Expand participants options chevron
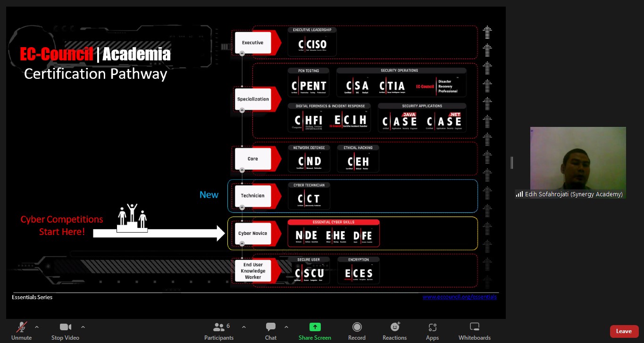 [x=244, y=326]
